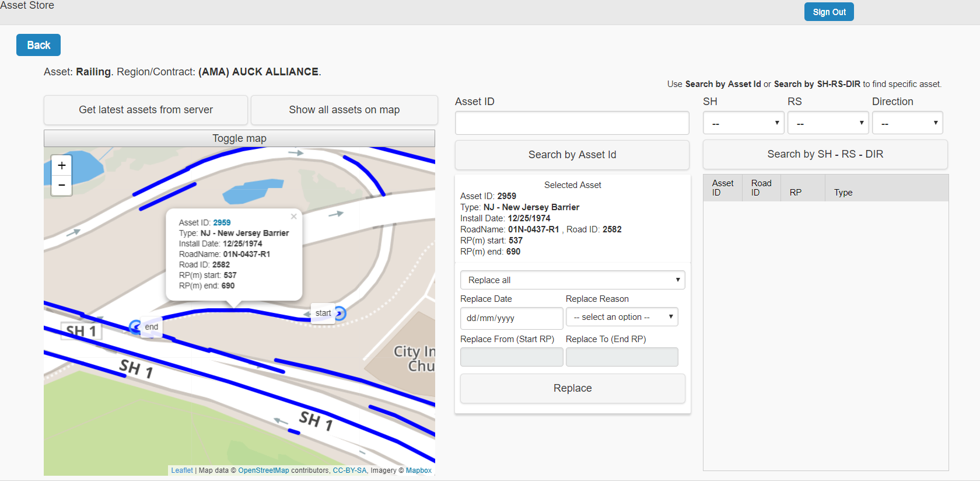
Task: Open the RS dropdown
Action: pos(828,123)
